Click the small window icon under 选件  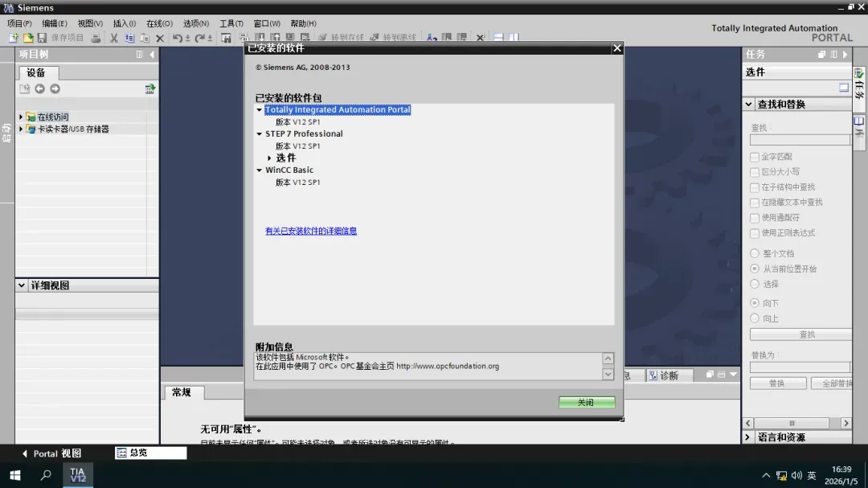pos(844,88)
